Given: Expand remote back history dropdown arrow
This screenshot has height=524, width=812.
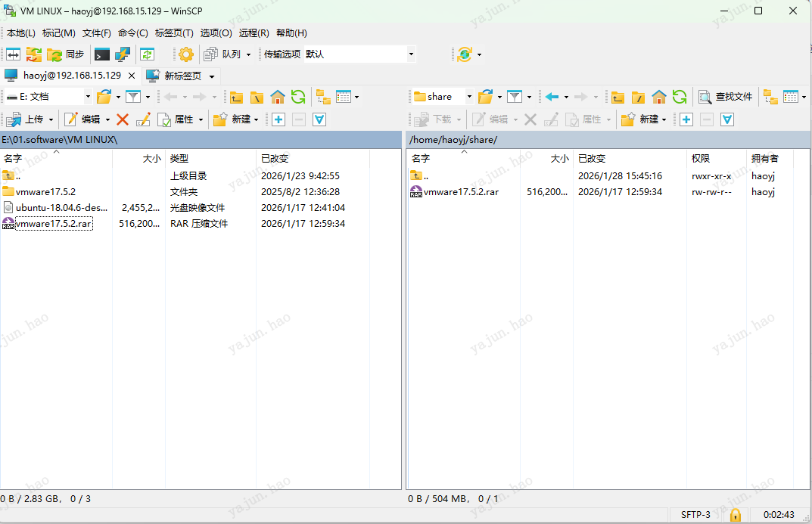Looking at the screenshot, I should pos(566,97).
